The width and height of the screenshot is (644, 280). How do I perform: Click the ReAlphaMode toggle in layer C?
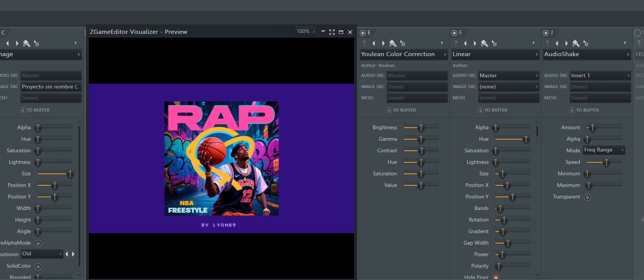pos(38,243)
